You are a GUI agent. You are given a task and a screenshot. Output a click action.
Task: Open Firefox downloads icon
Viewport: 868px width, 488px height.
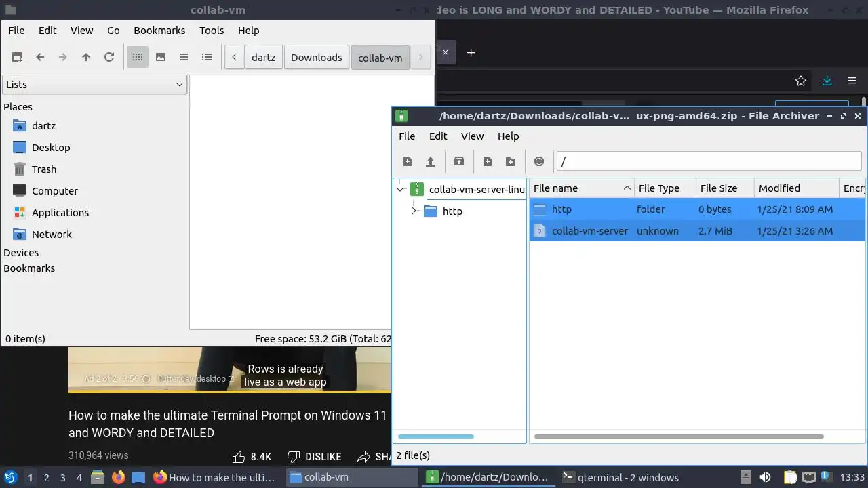click(827, 81)
